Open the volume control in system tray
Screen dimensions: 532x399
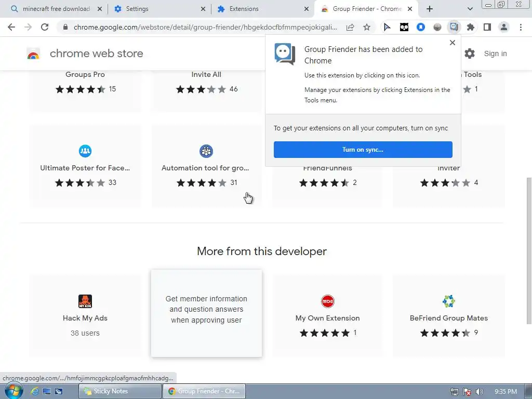(479, 392)
